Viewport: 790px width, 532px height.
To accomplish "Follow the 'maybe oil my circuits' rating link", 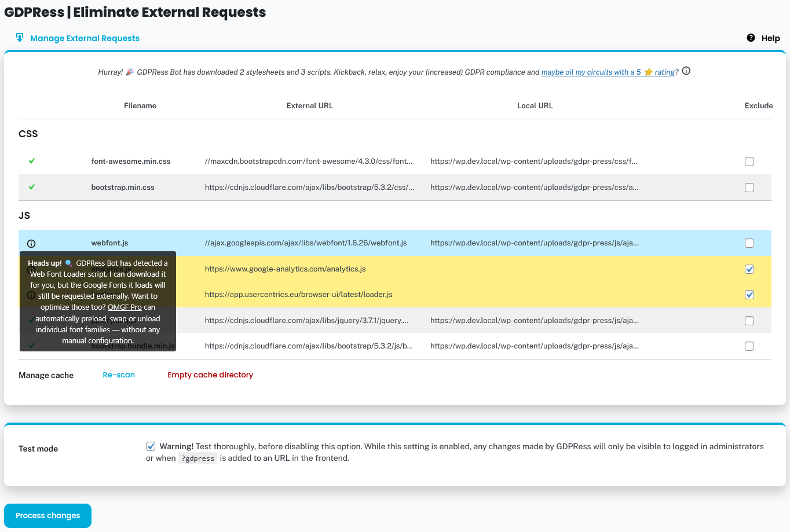I will click(608, 72).
